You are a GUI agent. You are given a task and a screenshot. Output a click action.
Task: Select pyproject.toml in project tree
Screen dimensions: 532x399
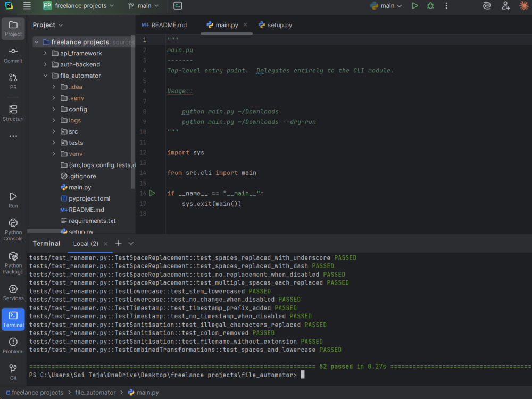(x=86, y=198)
